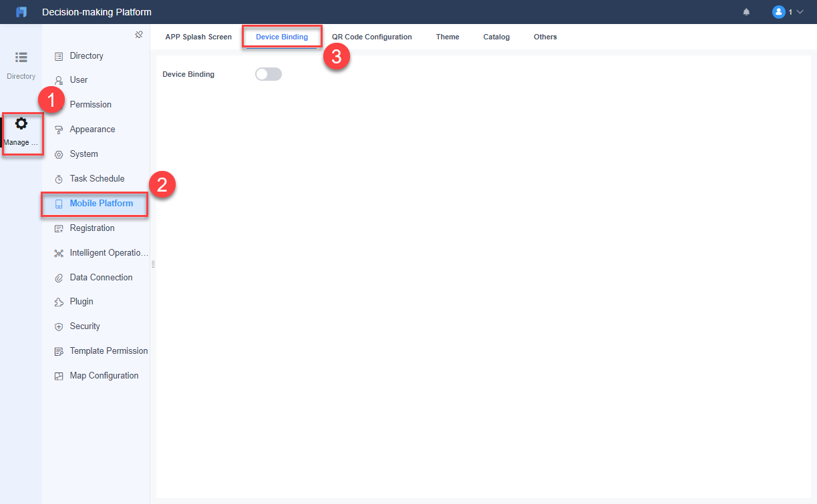Screen dimensions: 817x504
Task: Click the Mobile Platform phone icon
Action: point(59,203)
